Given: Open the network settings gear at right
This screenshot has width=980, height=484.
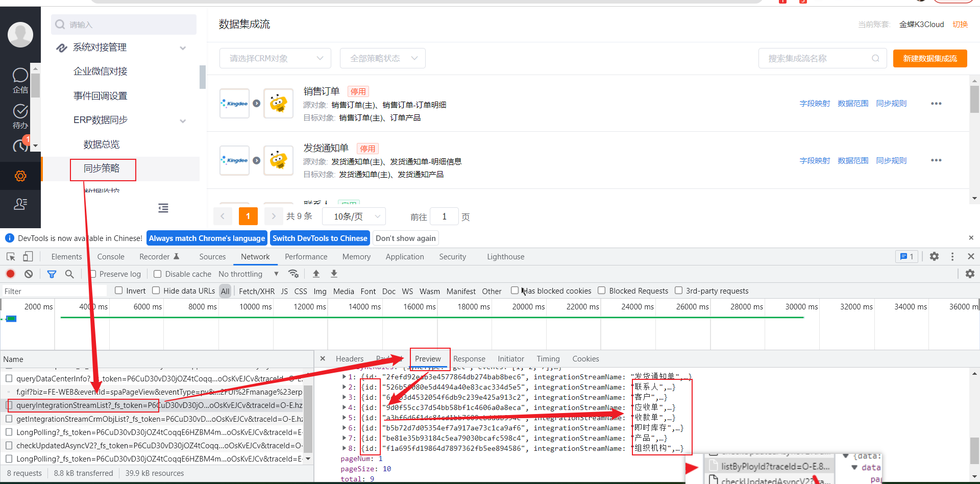Looking at the screenshot, I should (970, 274).
